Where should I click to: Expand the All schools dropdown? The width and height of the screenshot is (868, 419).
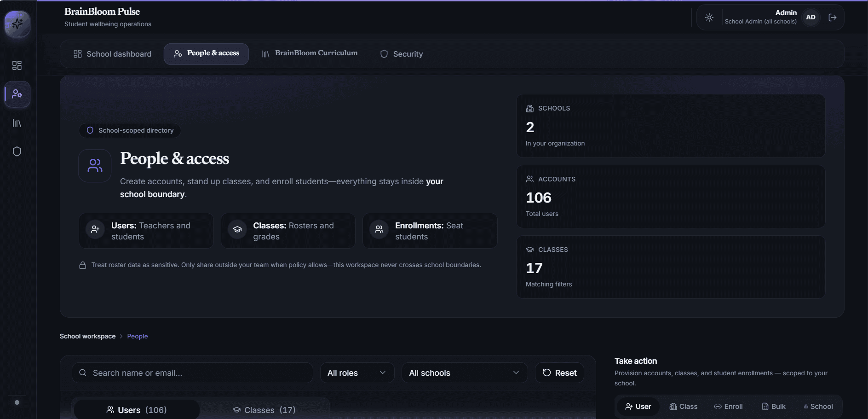[x=465, y=373]
